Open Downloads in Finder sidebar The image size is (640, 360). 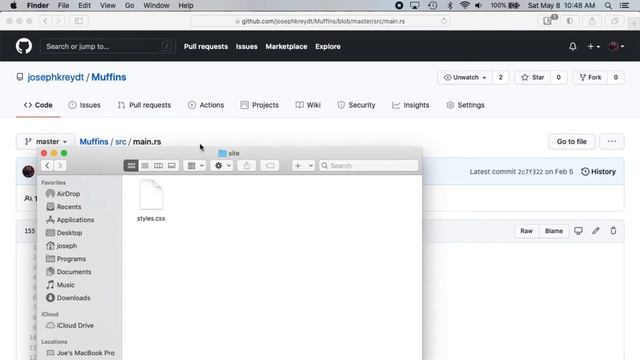click(68, 298)
